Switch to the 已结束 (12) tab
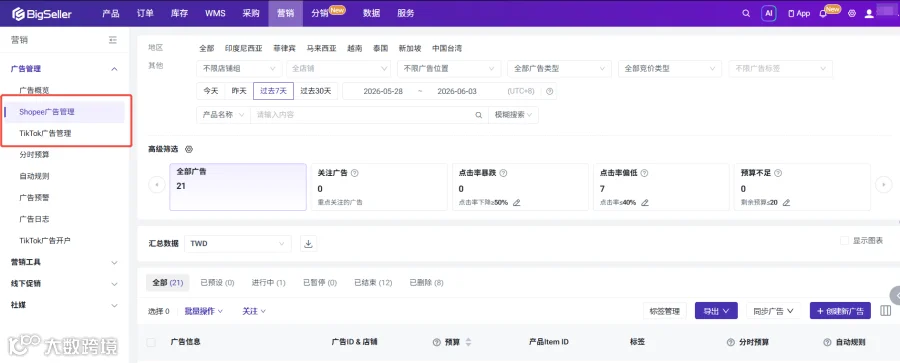This screenshot has width=900, height=363. (x=373, y=283)
